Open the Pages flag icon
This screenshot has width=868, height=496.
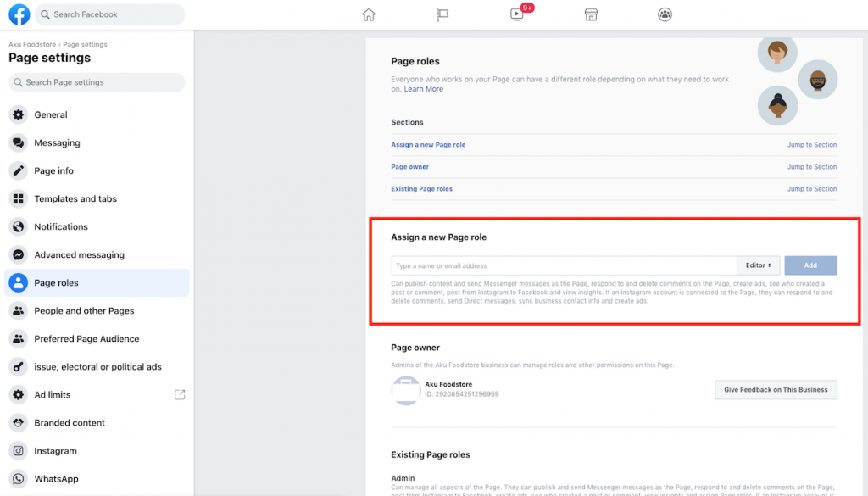[442, 14]
